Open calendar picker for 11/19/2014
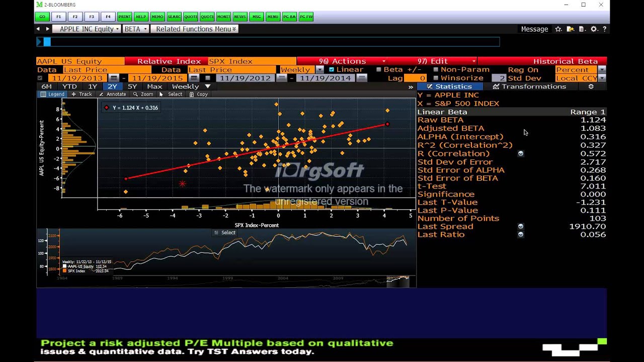Viewport: 644px width, 362px height. coord(361,78)
